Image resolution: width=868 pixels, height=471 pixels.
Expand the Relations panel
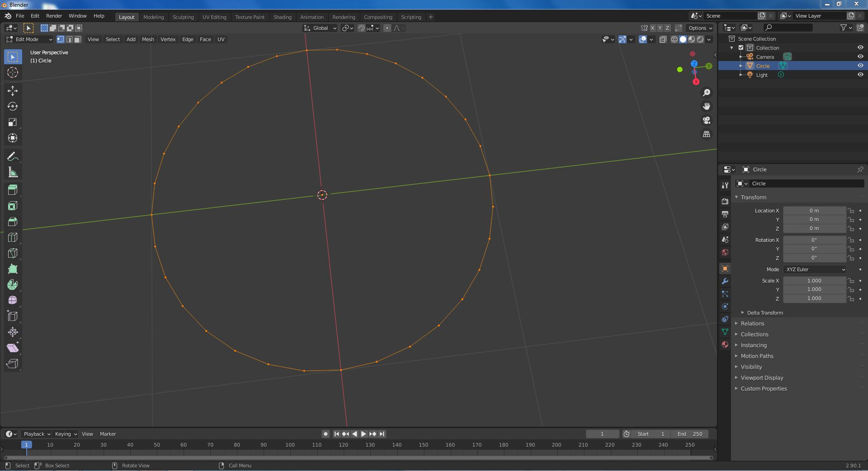click(x=752, y=324)
